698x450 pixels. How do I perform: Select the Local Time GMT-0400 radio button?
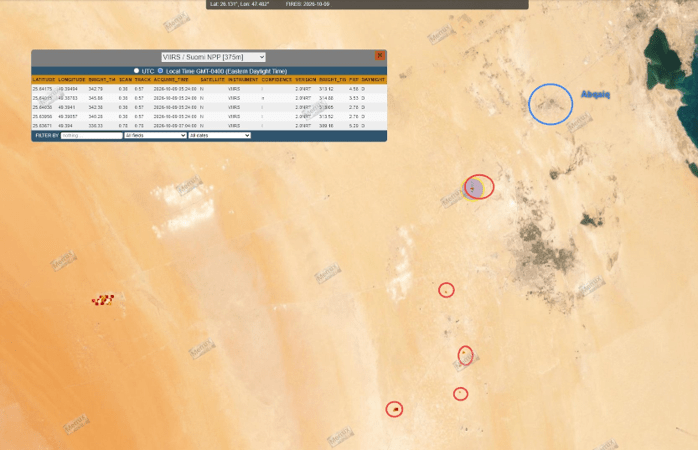tap(160, 71)
